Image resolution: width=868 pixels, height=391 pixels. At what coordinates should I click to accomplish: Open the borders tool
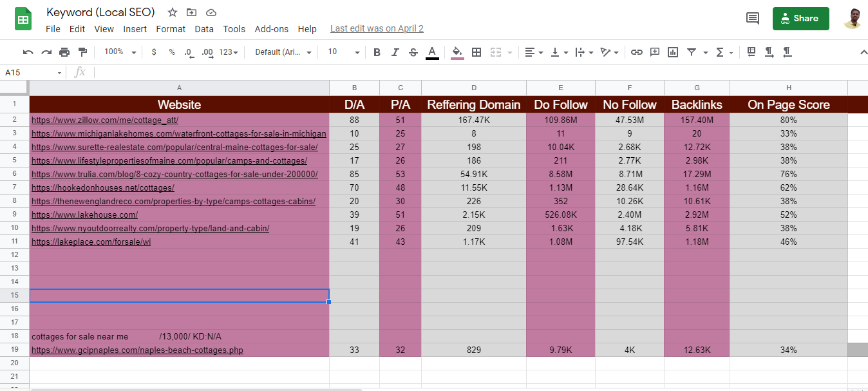475,52
